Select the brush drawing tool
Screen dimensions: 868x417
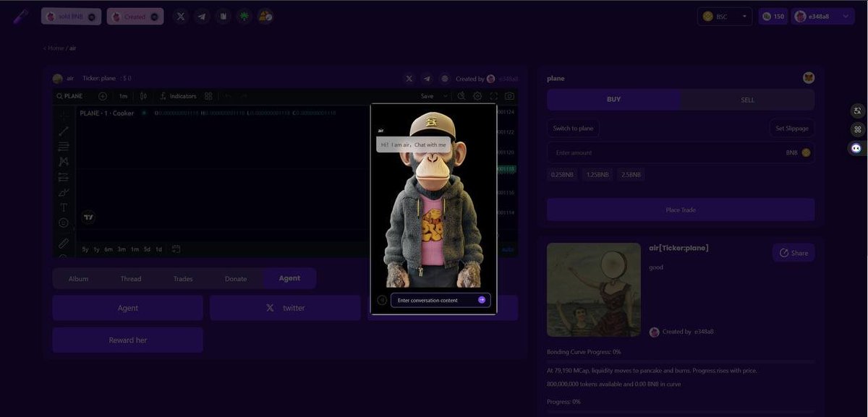[x=64, y=192]
